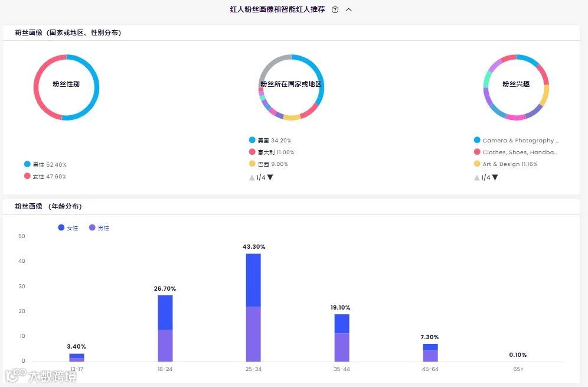Screen dimensions: 588x387
Task: Click the 3.40% value label
Action: coord(77,346)
